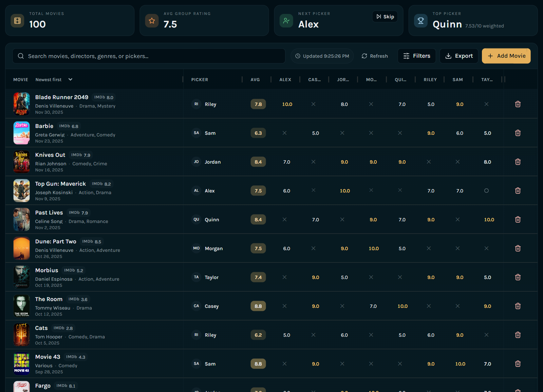Screen dimensions: 543x392
Task: Export the movie table
Action: (459, 56)
